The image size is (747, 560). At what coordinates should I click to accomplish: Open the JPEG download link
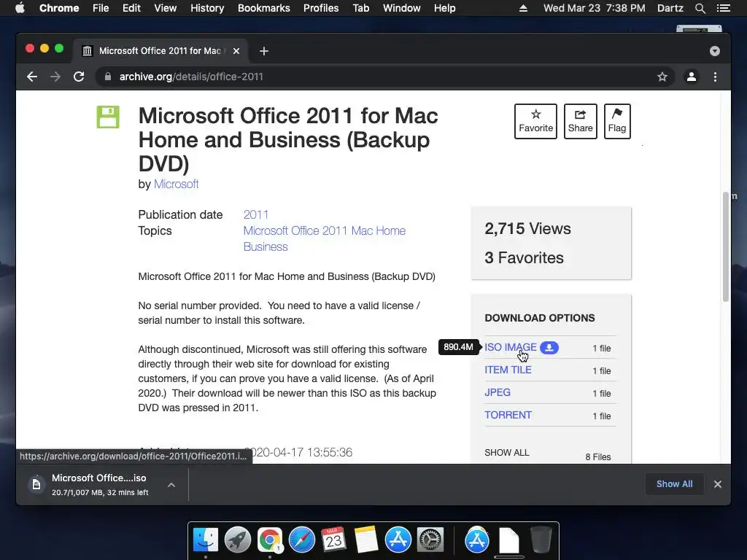point(498,392)
